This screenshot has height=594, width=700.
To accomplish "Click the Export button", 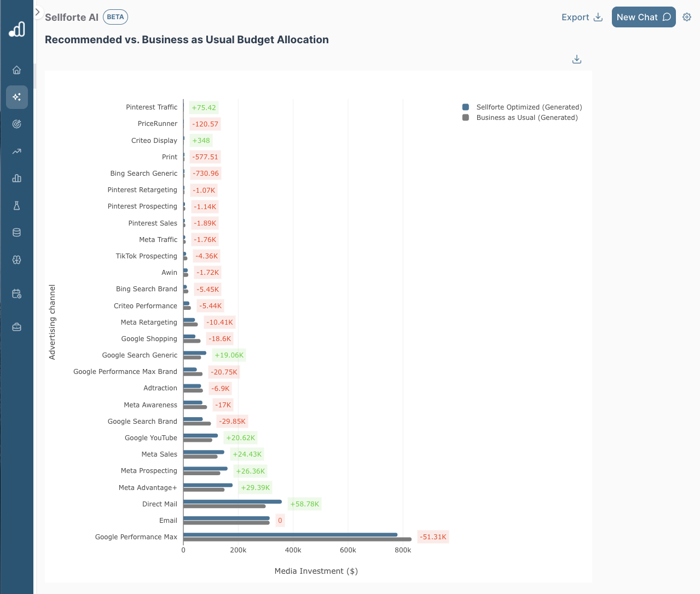I will click(582, 18).
